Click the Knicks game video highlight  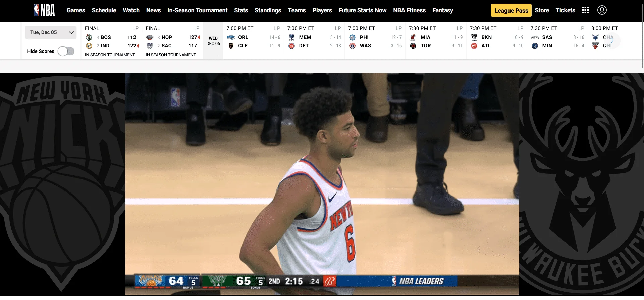(x=322, y=184)
